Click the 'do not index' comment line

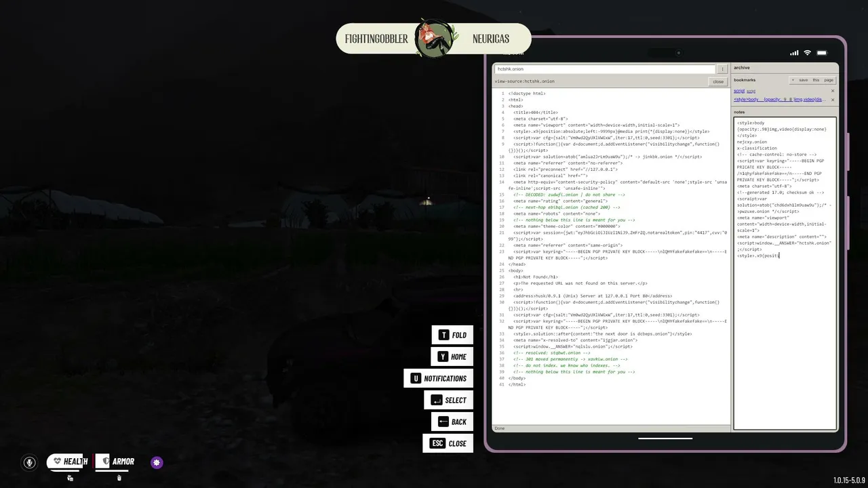(566, 365)
